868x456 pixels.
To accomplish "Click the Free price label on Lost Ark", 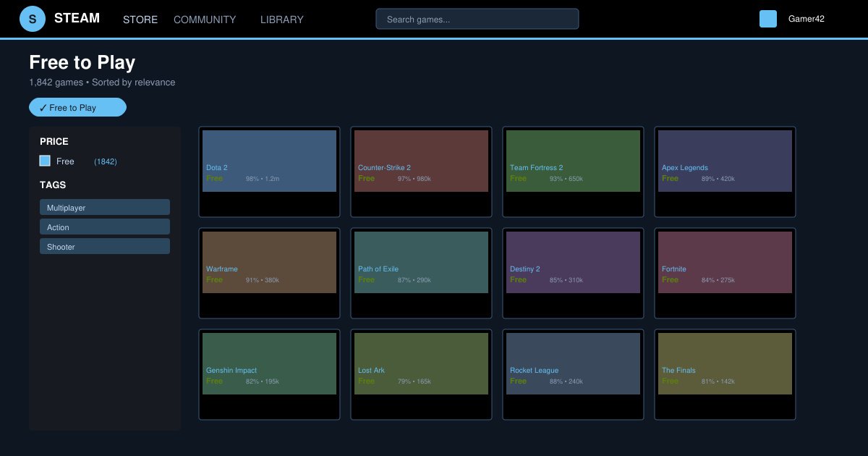I will point(366,381).
